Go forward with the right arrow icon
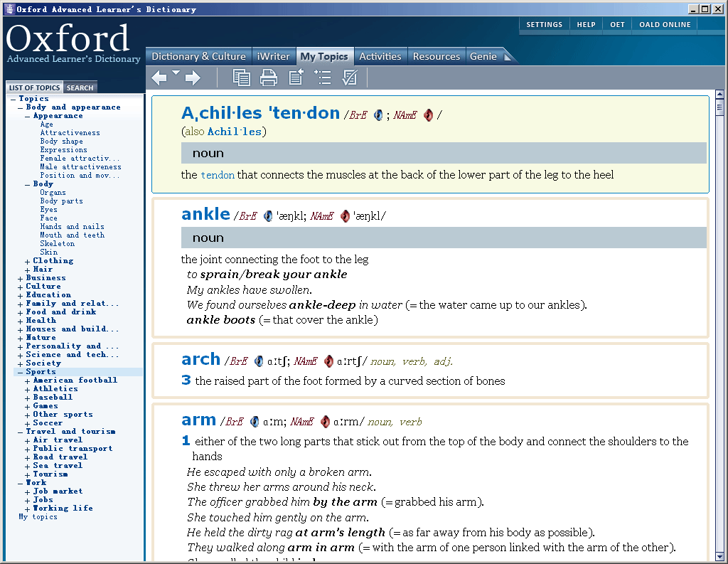The image size is (728, 564). (193, 78)
